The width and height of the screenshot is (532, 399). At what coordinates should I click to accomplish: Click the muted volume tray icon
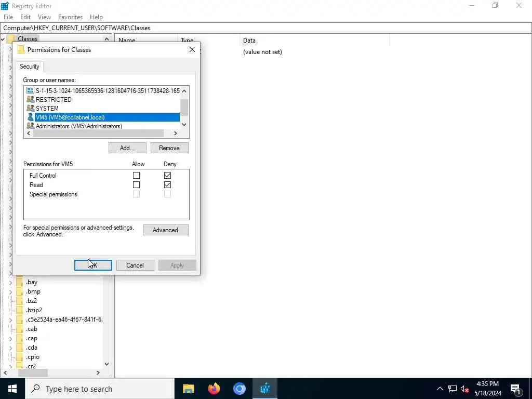(464, 389)
